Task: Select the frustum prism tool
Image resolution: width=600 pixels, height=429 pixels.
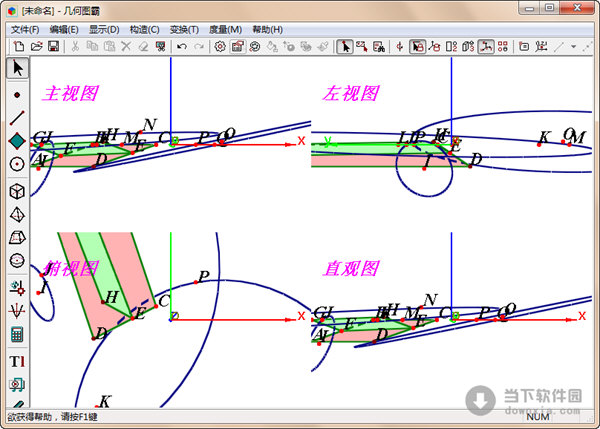Action: click(x=17, y=238)
